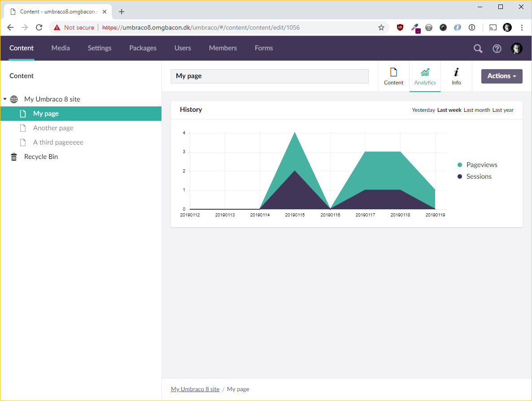This screenshot has height=401, width=532.
Task: Toggle the Sessions legend entry
Action: [x=474, y=176]
